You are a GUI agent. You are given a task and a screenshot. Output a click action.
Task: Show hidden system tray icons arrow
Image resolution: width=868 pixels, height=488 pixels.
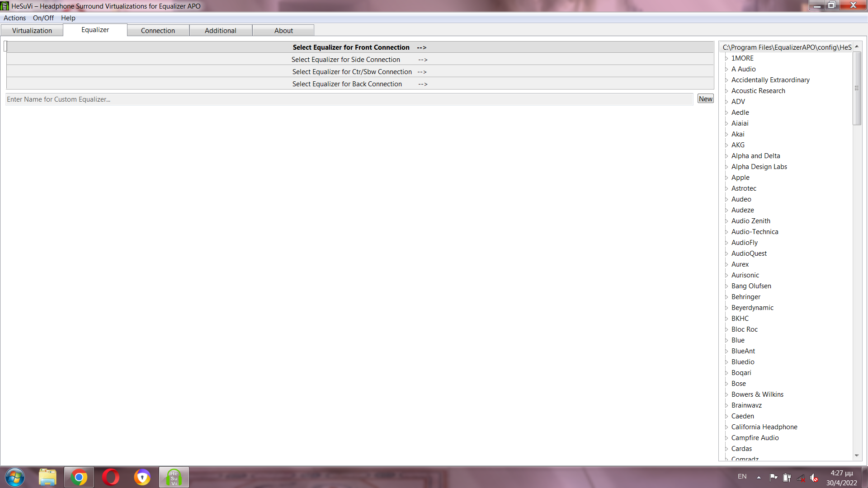(x=759, y=477)
